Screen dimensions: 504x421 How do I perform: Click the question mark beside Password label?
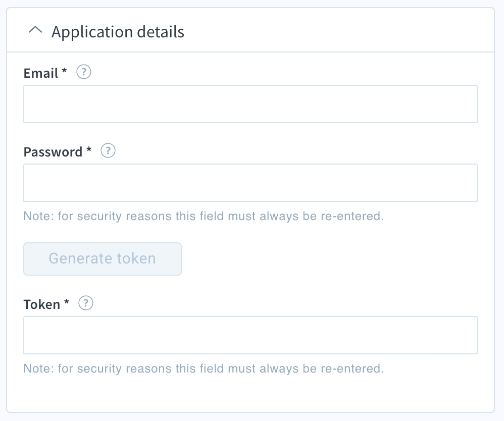[x=108, y=150]
